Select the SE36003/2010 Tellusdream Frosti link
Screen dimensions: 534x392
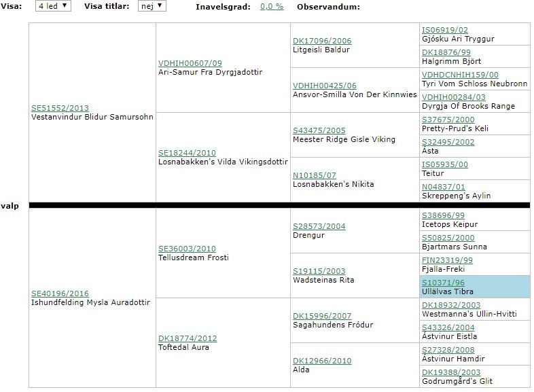point(187,249)
